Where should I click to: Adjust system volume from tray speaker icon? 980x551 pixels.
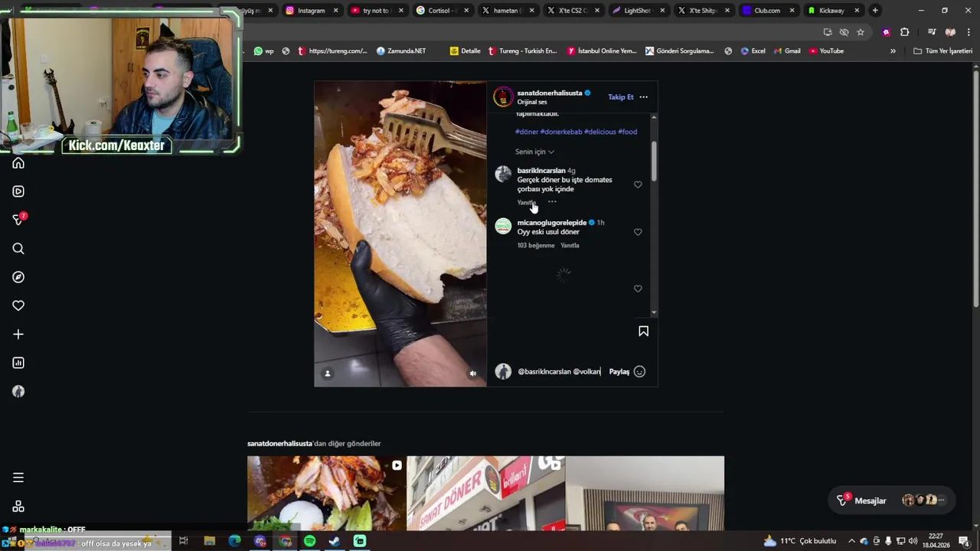pyautogui.click(x=913, y=541)
